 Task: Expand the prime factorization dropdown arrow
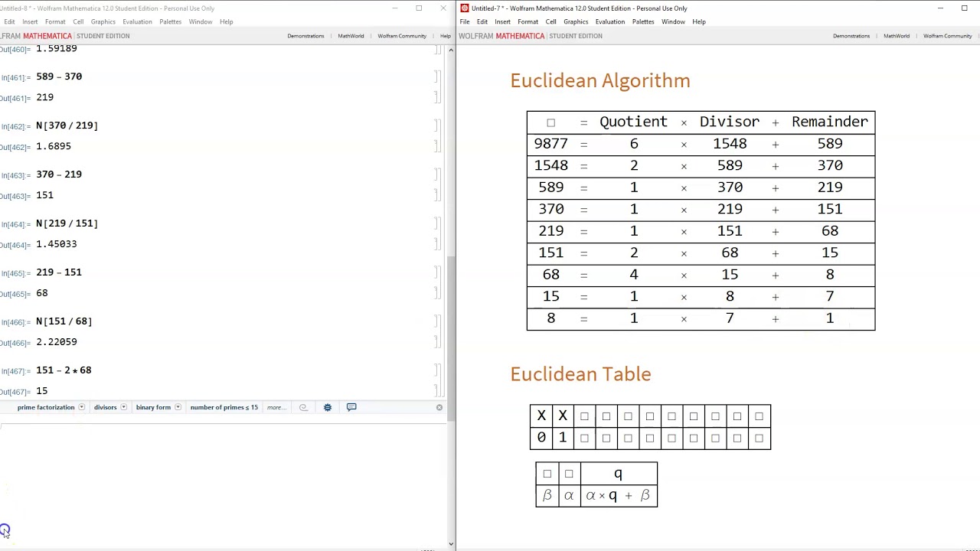pyautogui.click(x=81, y=407)
